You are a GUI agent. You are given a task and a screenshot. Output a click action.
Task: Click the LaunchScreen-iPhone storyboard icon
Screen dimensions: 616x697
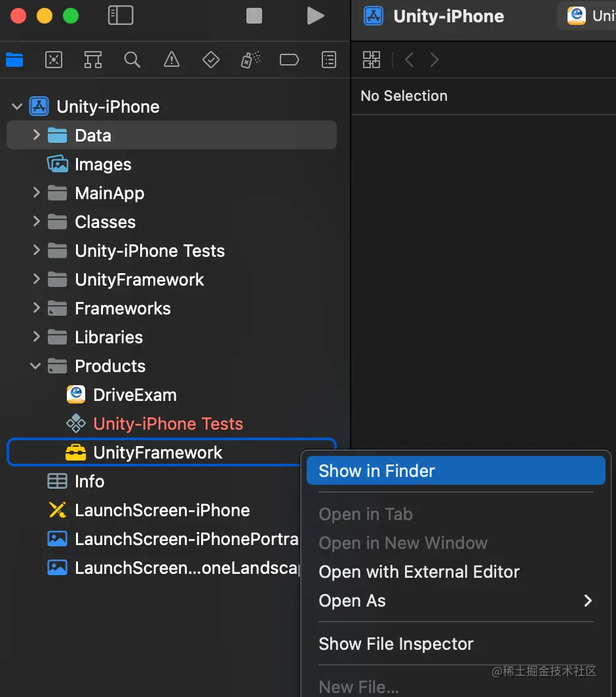(58, 510)
